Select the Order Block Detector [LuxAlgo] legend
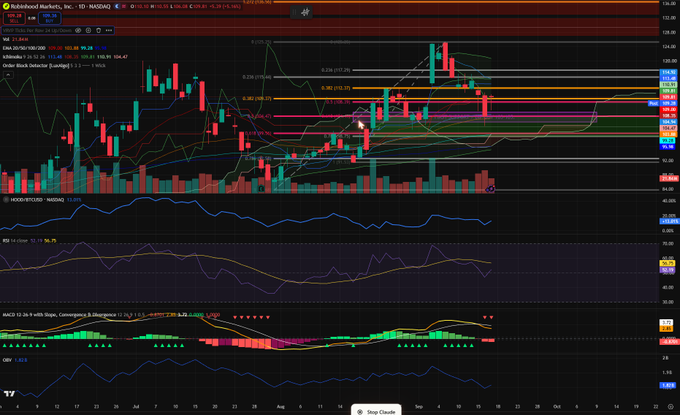Screen dimensions: 680x415 tap(54, 65)
